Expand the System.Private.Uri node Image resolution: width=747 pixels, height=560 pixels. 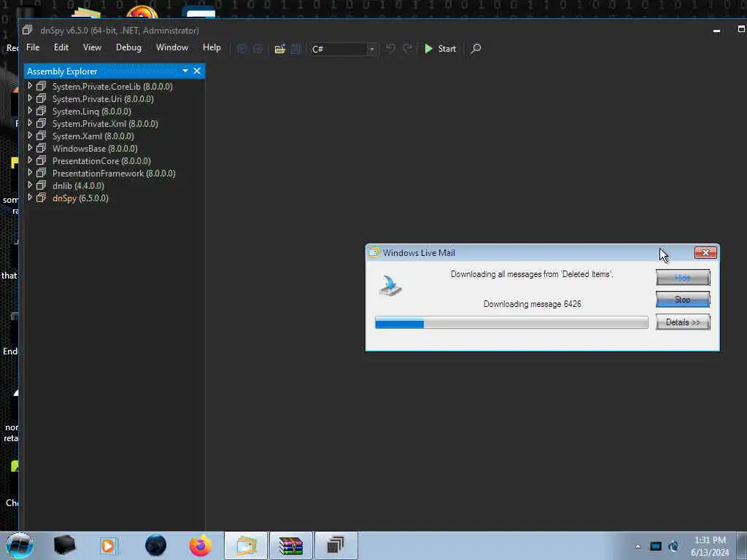(30, 98)
